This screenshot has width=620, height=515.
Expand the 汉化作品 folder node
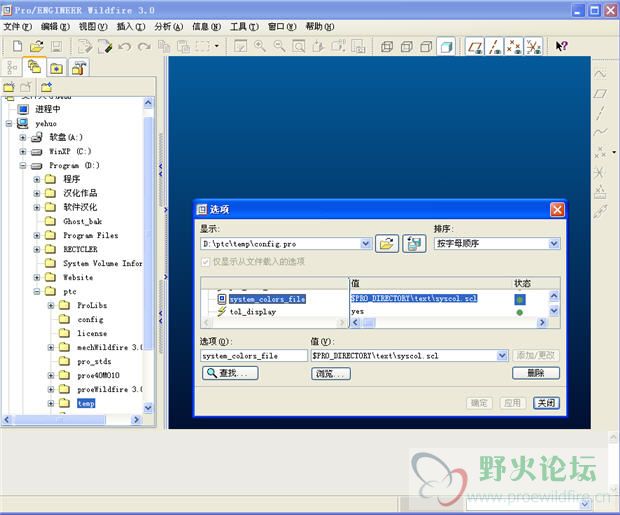coord(37,193)
